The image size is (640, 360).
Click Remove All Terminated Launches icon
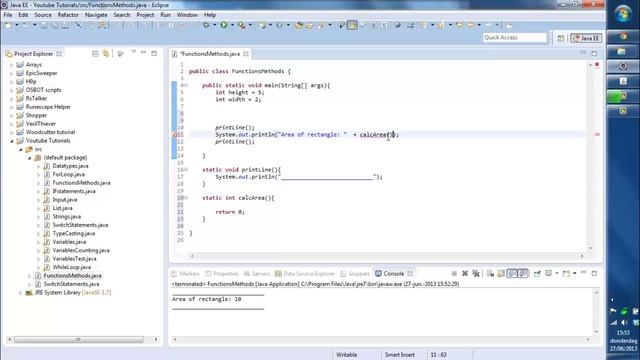[476, 273]
